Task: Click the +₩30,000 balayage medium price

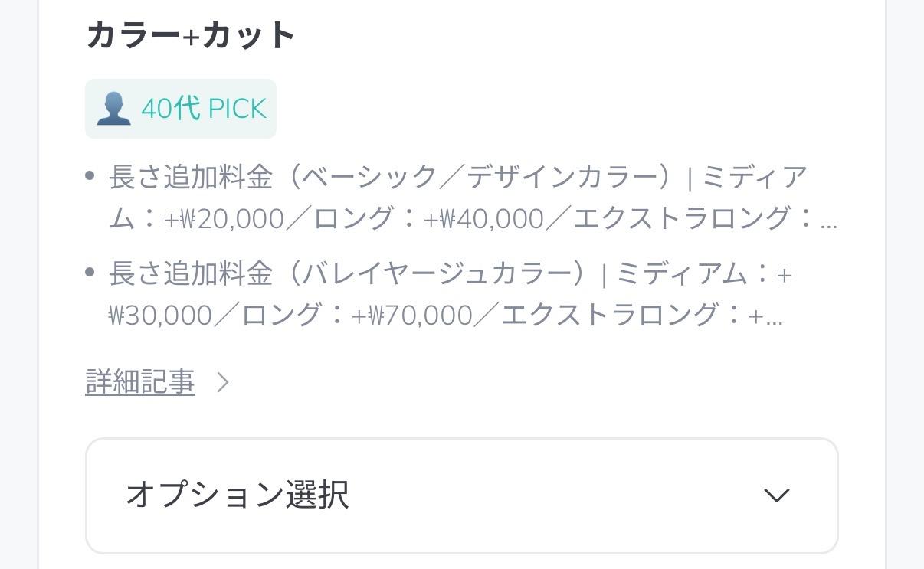Action: coord(160,316)
